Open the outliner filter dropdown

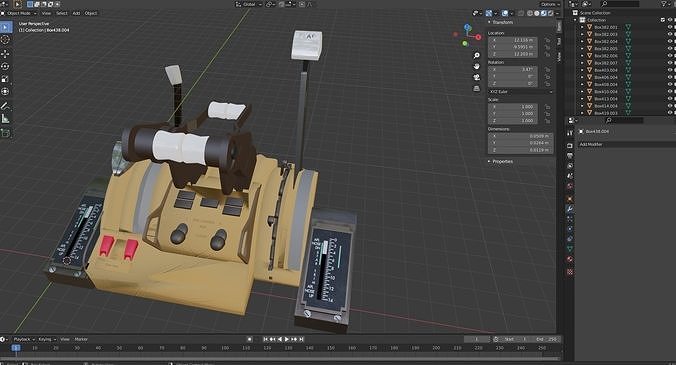pyautogui.click(x=666, y=4)
